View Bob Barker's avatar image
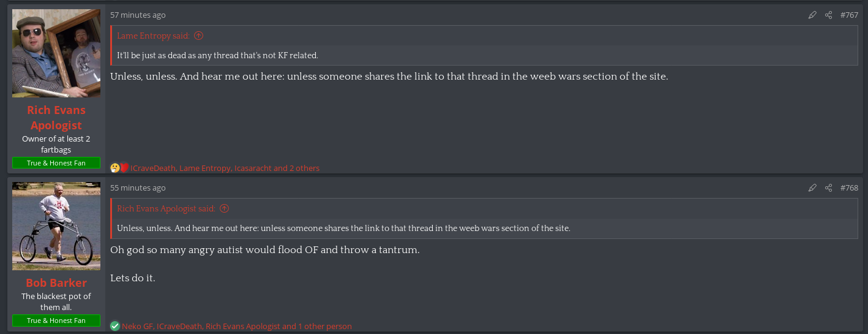Screen dimensions: 868x334 (x=56, y=226)
